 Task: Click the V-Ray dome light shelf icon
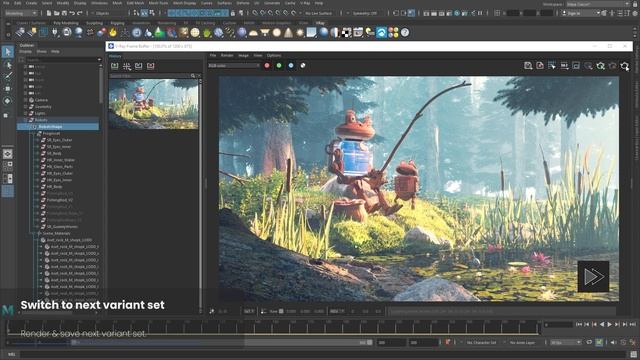click(253, 33)
